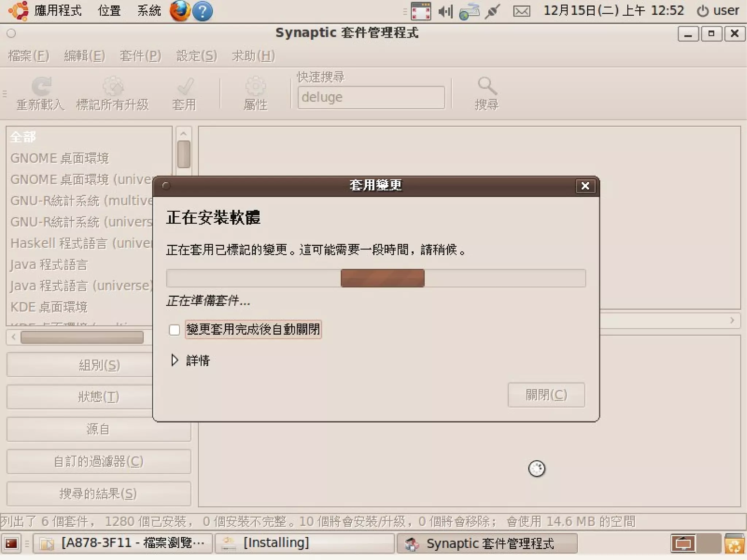This screenshot has height=560, width=747.
Task: Click the installation progress bar
Action: click(376, 278)
